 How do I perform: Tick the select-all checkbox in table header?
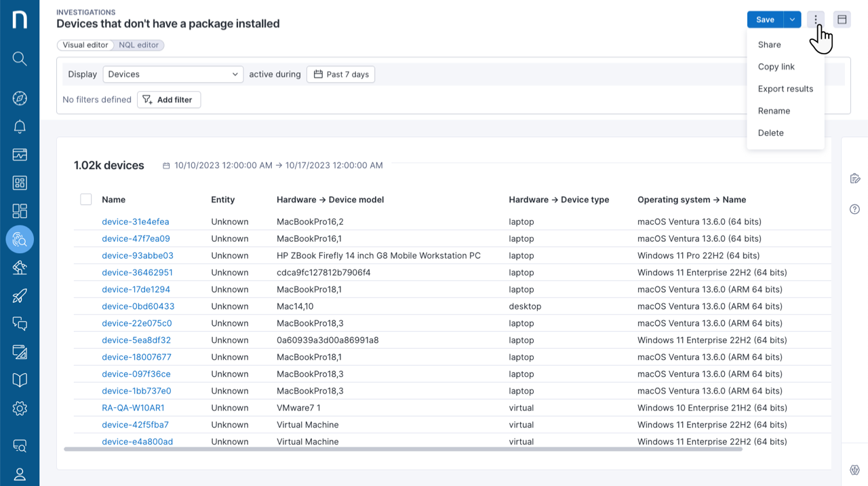coord(86,200)
